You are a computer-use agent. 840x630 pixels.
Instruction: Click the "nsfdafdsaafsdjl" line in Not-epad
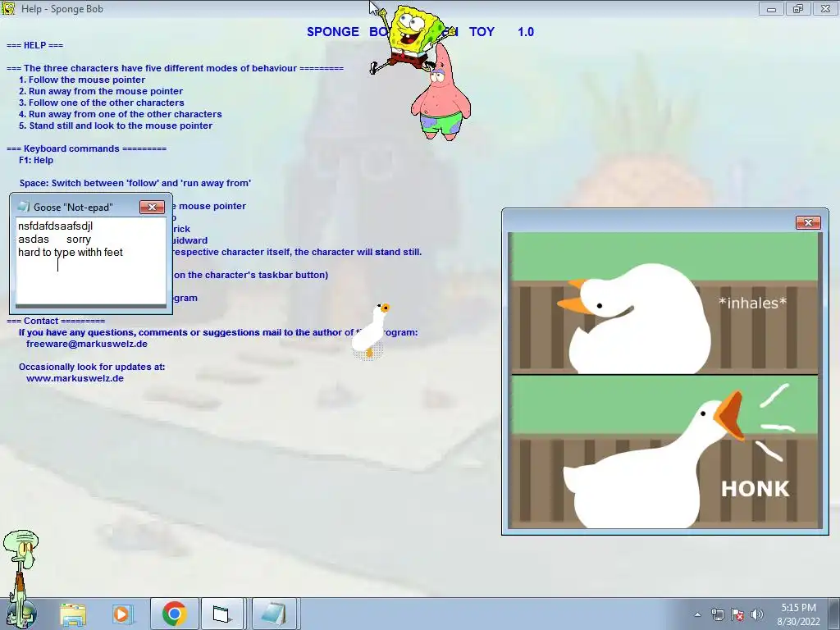[x=55, y=226]
